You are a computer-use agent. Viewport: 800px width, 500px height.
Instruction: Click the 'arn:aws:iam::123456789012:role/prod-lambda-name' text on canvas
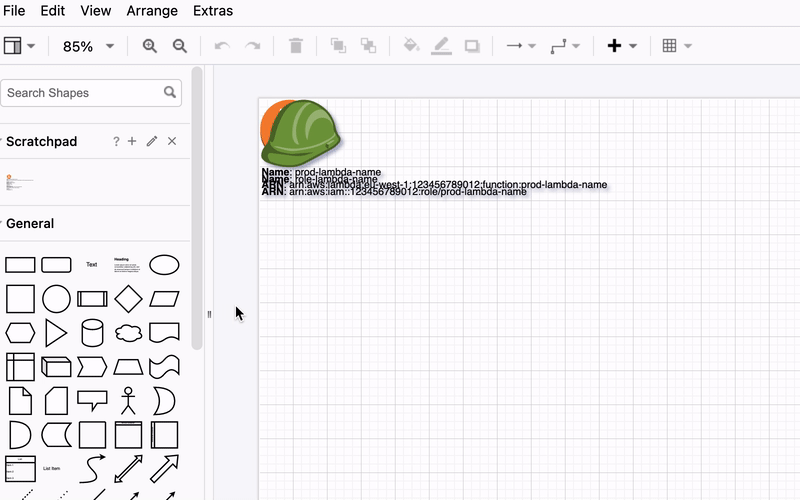point(408,192)
